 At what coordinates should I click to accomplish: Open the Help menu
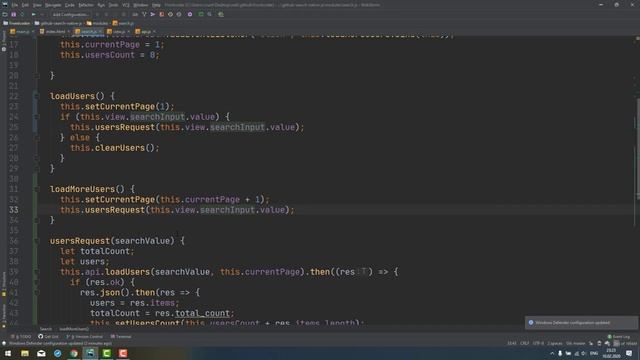(156, 5)
